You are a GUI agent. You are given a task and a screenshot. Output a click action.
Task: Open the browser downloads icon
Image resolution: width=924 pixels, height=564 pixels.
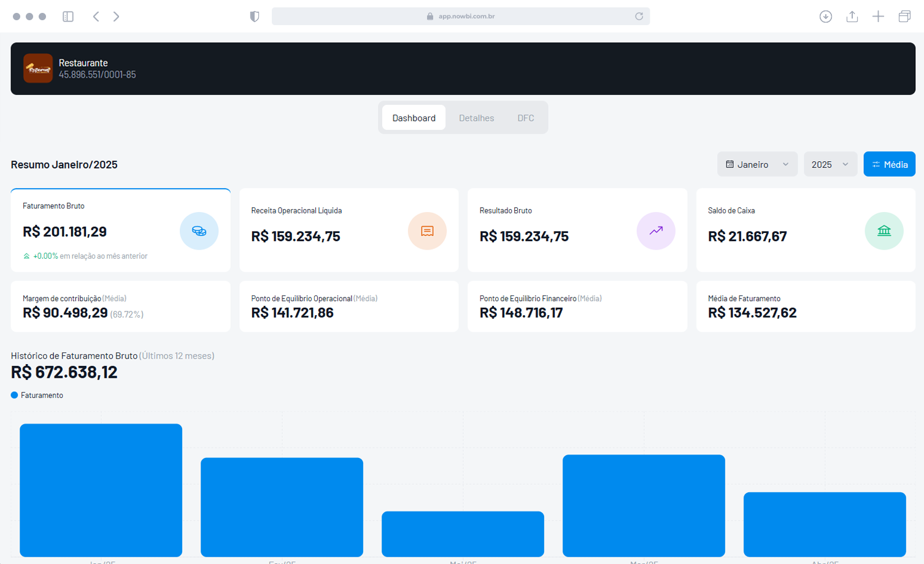[x=826, y=17]
